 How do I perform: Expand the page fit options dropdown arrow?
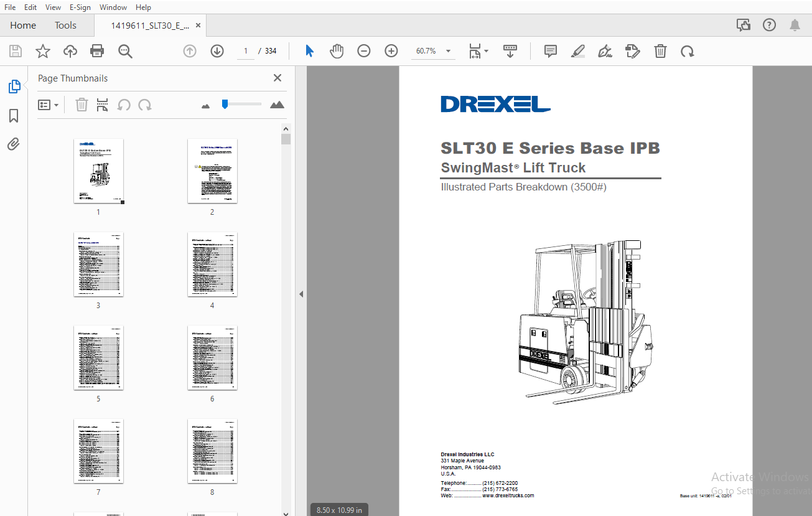pyautogui.click(x=486, y=51)
